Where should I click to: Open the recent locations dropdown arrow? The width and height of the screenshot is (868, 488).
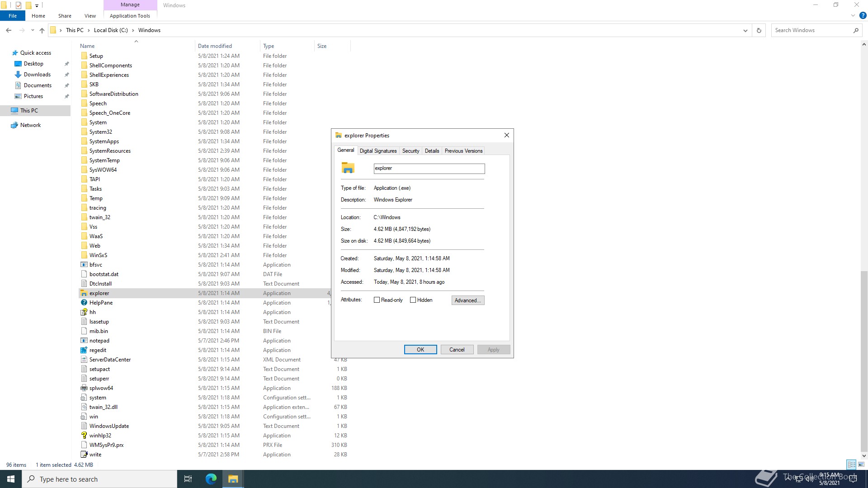click(x=33, y=30)
